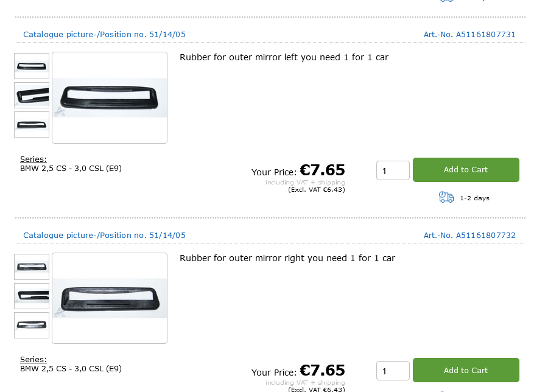Click the "Rubber for outer mirror left" title

[x=284, y=57]
